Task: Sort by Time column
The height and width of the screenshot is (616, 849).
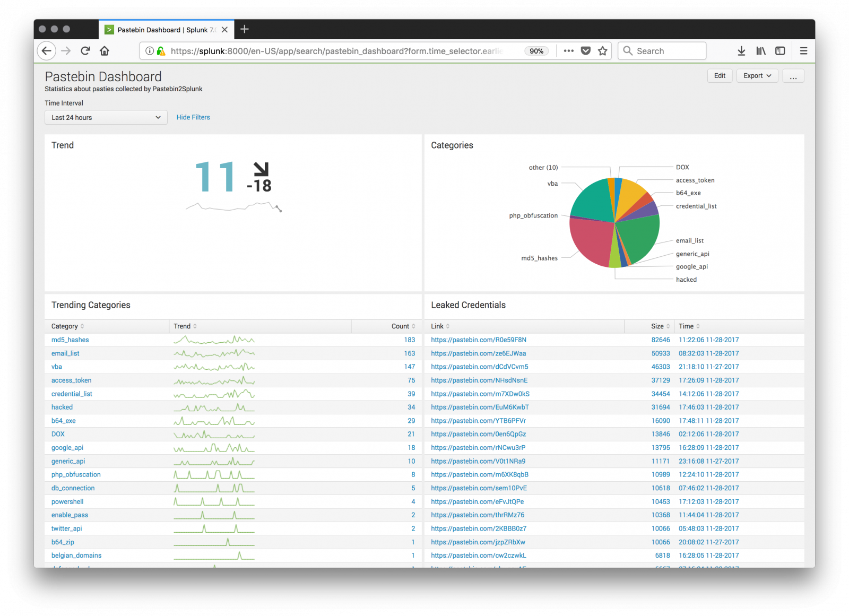Action: click(689, 326)
